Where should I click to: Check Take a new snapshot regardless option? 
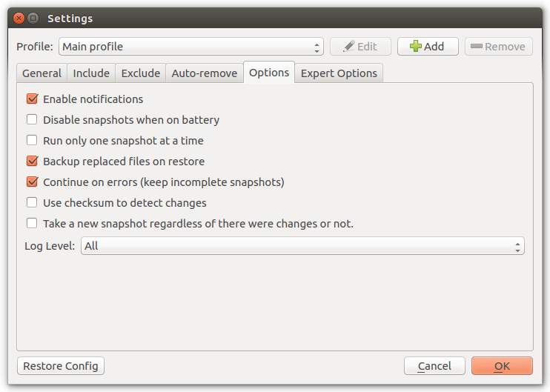(32, 223)
